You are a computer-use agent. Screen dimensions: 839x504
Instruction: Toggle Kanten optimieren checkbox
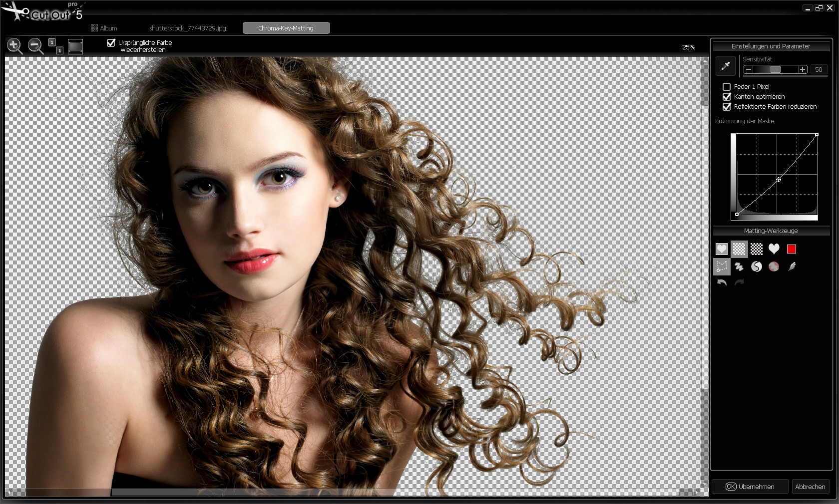(727, 97)
